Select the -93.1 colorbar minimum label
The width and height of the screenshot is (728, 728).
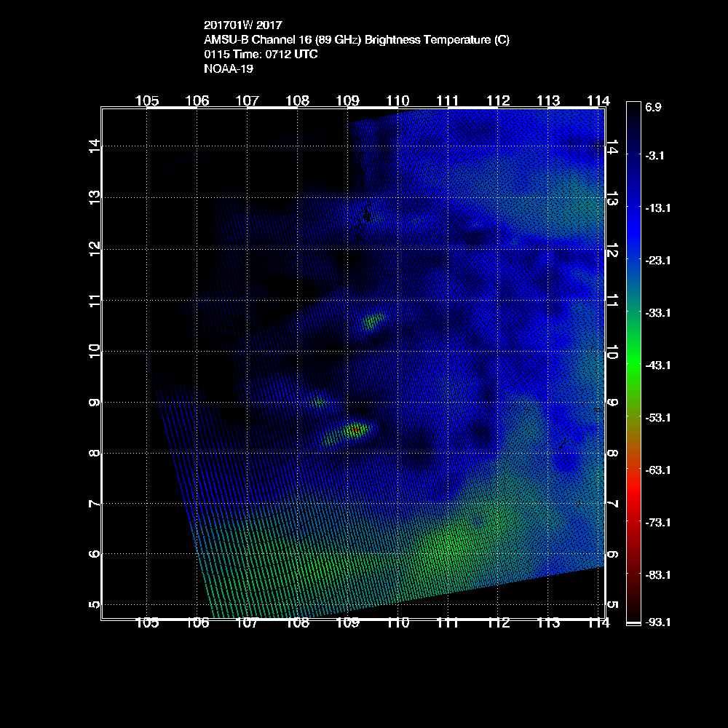coord(658,622)
